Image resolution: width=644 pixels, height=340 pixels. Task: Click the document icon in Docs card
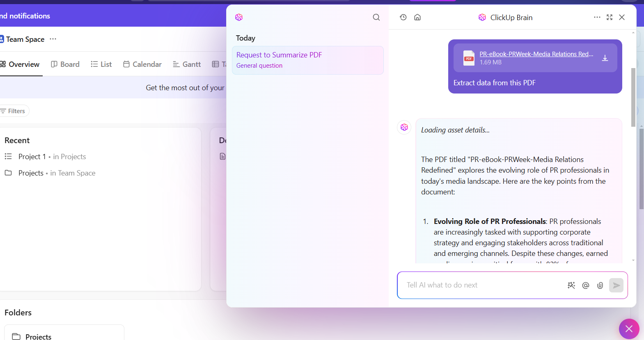[x=222, y=156]
